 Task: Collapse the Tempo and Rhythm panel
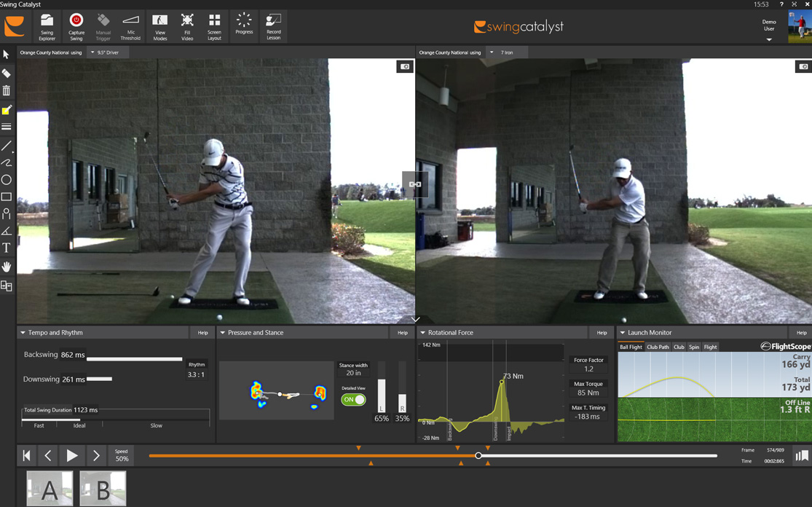(23, 333)
